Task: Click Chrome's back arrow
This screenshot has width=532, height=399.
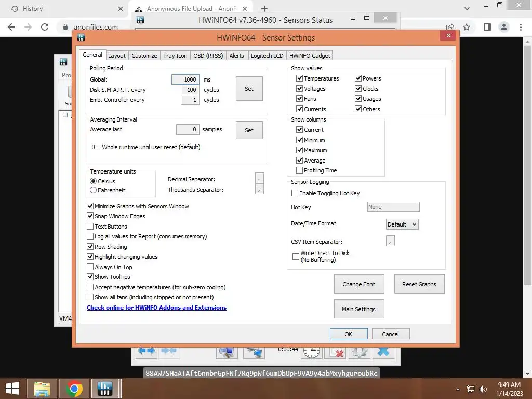Action: coord(11,27)
